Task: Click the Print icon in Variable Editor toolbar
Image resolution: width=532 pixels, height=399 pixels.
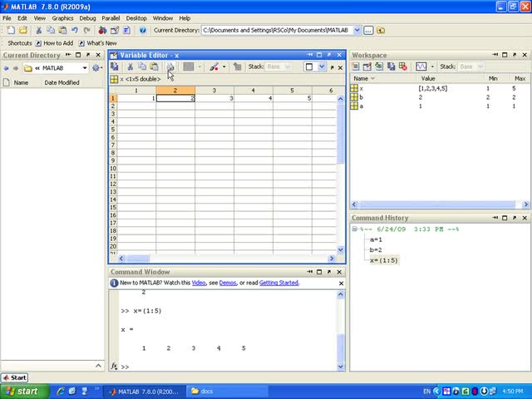Action: (170, 66)
